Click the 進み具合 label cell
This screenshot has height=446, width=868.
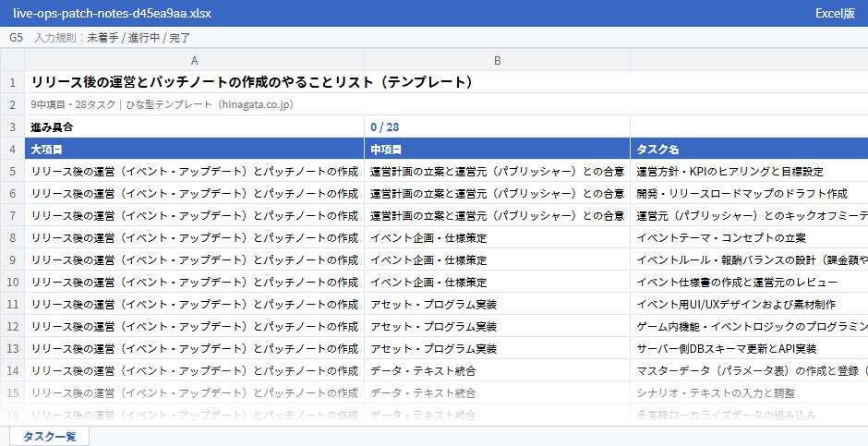[194, 127]
